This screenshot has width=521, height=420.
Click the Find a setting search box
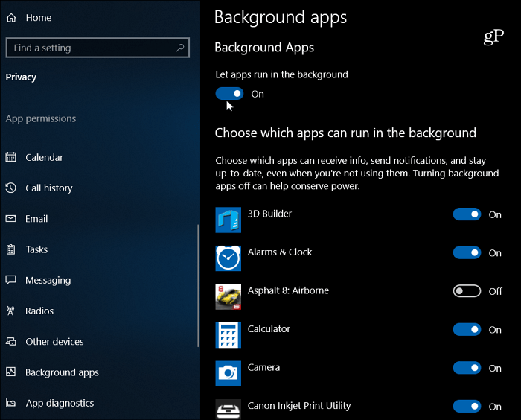pos(98,48)
